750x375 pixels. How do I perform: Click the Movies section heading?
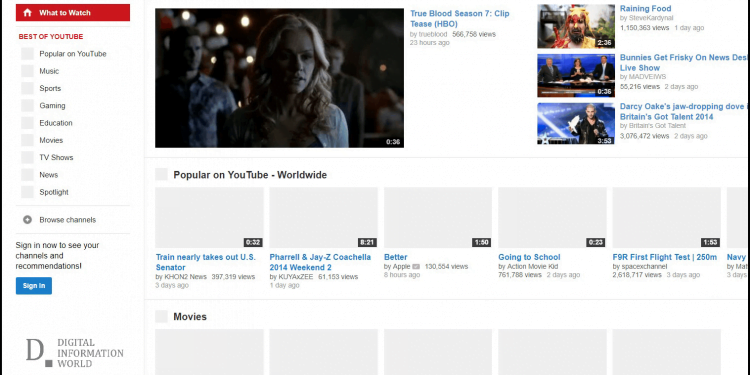190,316
